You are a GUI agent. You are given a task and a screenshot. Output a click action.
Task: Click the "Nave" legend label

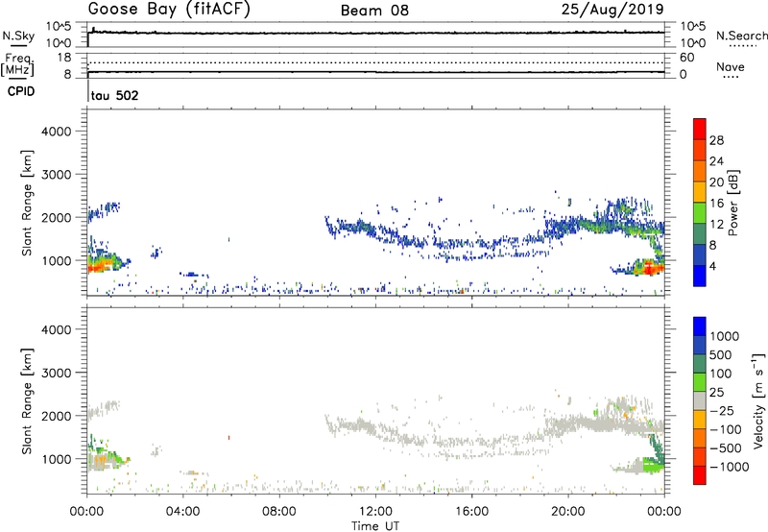(x=731, y=67)
